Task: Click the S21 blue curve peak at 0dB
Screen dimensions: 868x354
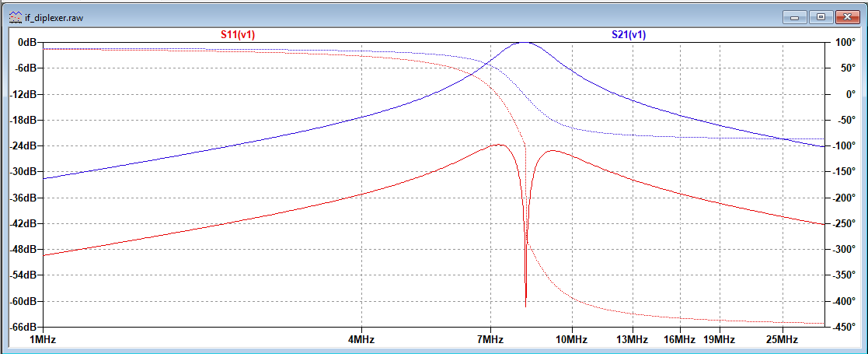Action: coord(523,43)
